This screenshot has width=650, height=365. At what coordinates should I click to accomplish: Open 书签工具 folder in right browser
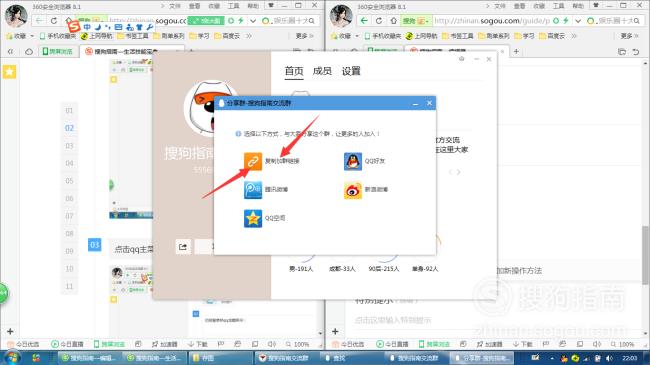pos(458,36)
